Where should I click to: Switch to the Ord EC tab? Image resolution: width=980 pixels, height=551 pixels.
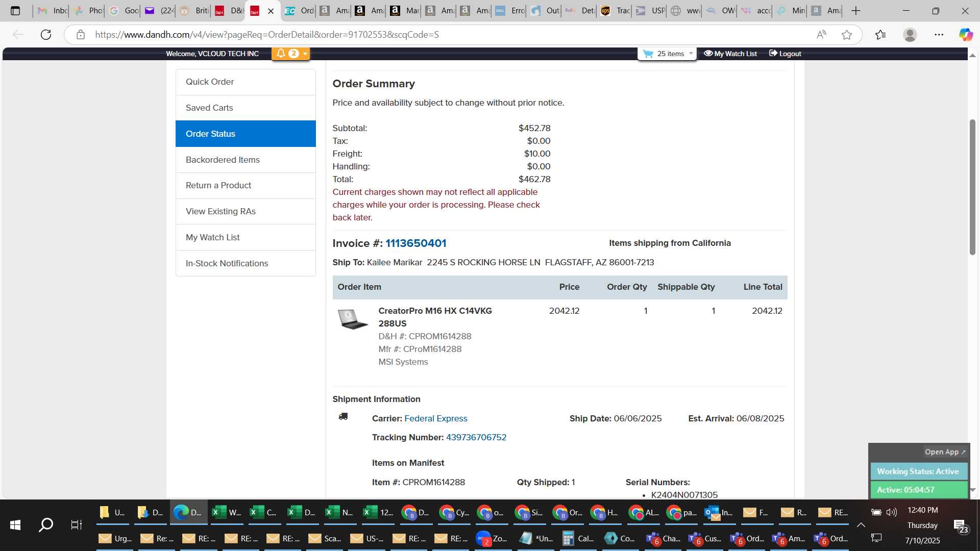299,11
